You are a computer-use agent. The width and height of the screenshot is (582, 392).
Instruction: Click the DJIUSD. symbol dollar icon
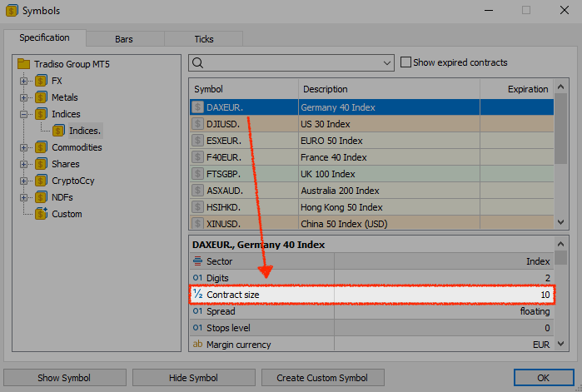click(x=197, y=123)
